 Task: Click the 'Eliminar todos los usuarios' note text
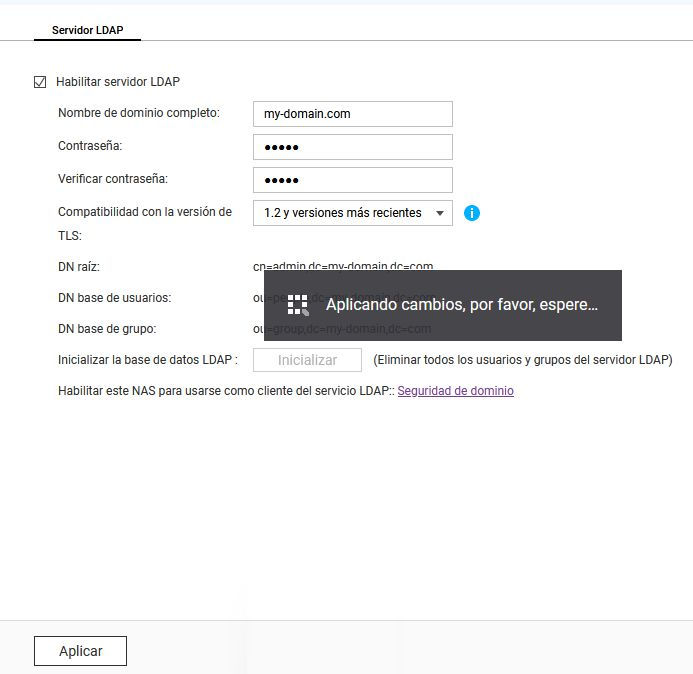point(522,360)
